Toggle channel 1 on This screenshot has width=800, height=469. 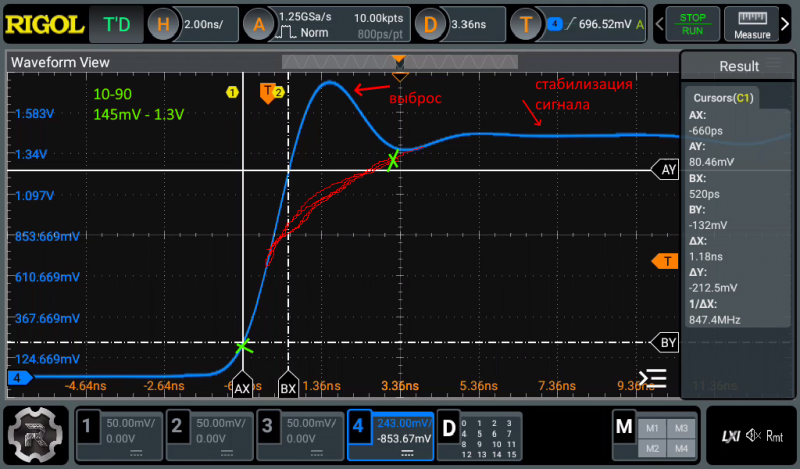click(118, 436)
